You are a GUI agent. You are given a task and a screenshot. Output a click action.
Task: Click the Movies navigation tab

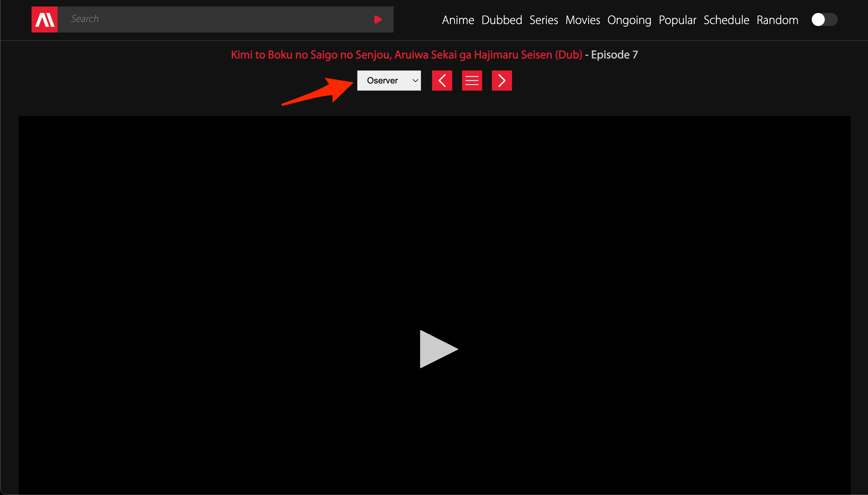583,20
